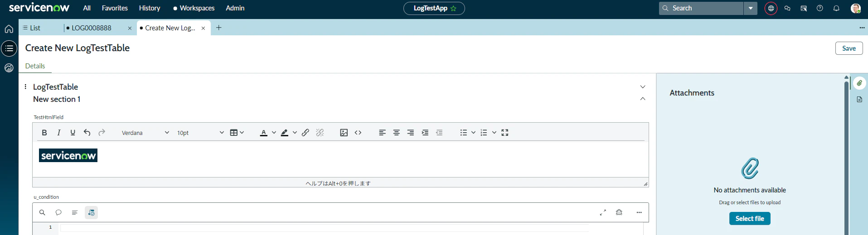This screenshot has height=235, width=868.
Task: Open the 10pt font size dropdown
Action: (x=200, y=133)
